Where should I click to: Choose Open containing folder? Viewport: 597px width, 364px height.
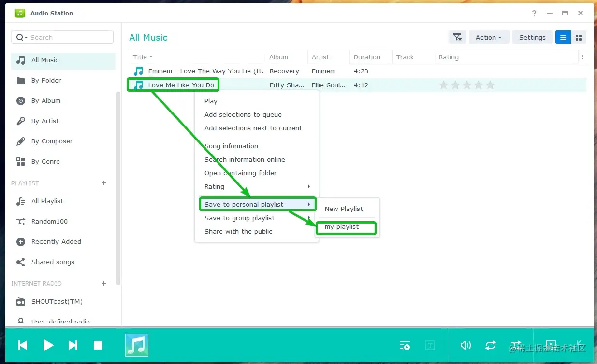coord(257,173)
